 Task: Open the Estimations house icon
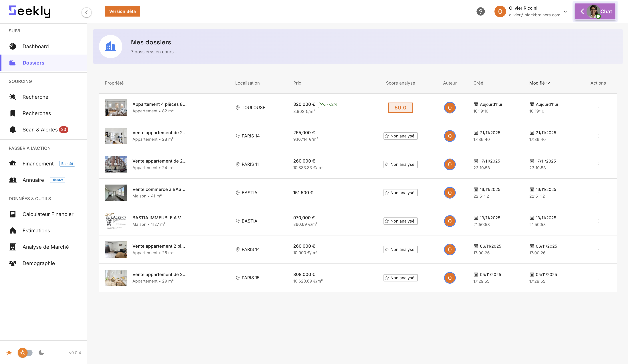click(x=12, y=231)
